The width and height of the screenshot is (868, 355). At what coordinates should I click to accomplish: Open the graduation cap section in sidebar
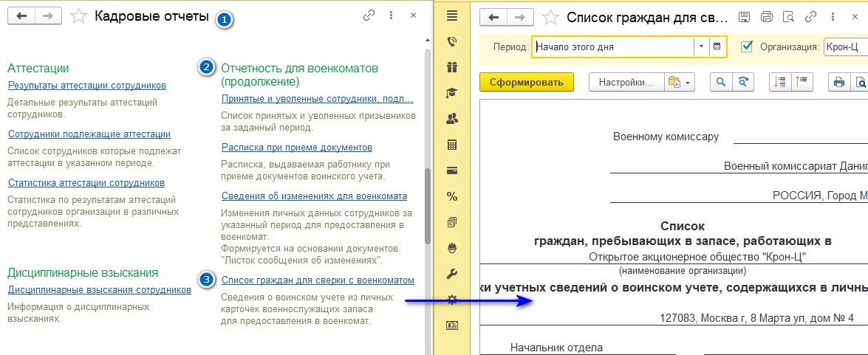pyautogui.click(x=451, y=93)
